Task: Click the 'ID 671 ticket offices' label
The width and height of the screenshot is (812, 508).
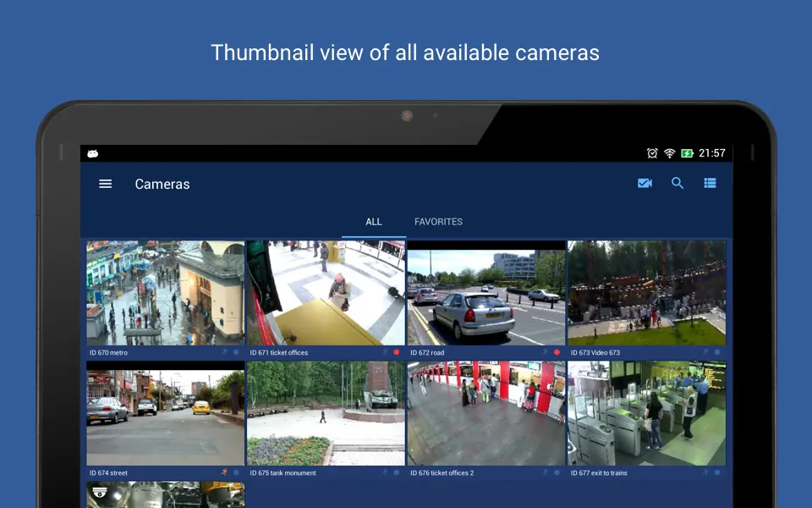Action: coord(278,352)
